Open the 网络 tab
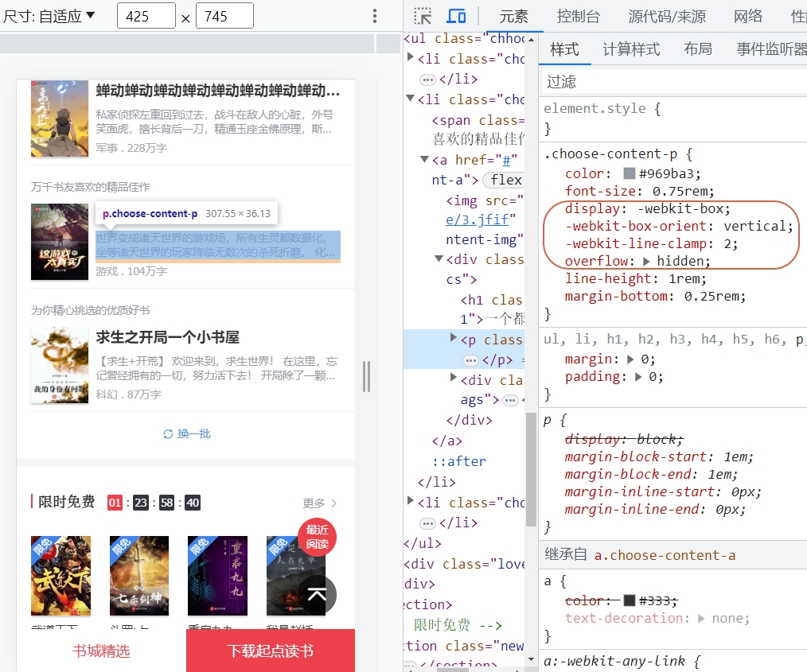This screenshot has height=672, width=807. tap(748, 17)
